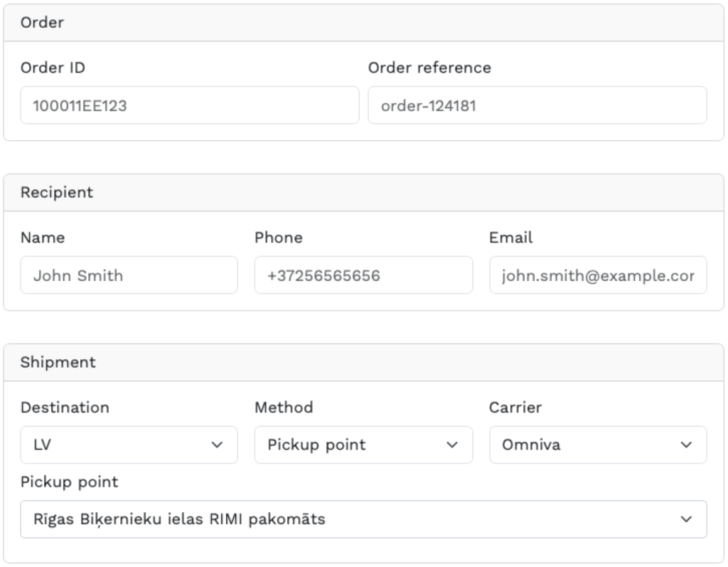Focus the Order reference text box
The image size is (728, 567).
click(537, 105)
